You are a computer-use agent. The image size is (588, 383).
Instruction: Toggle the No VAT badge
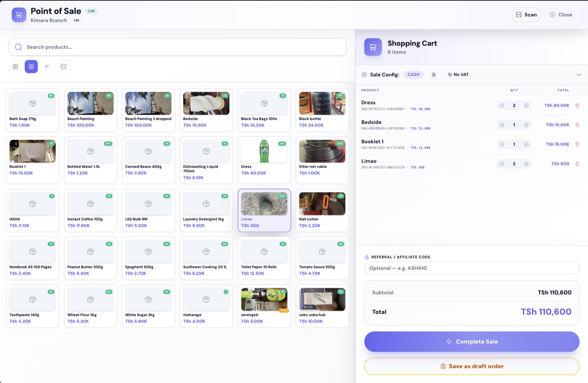click(x=458, y=75)
